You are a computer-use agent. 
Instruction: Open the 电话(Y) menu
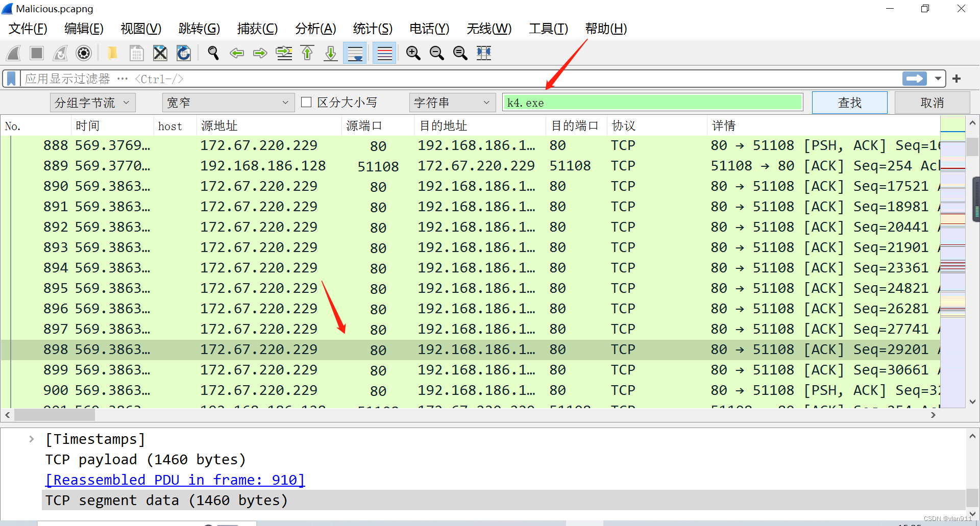[x=429, y=29]
